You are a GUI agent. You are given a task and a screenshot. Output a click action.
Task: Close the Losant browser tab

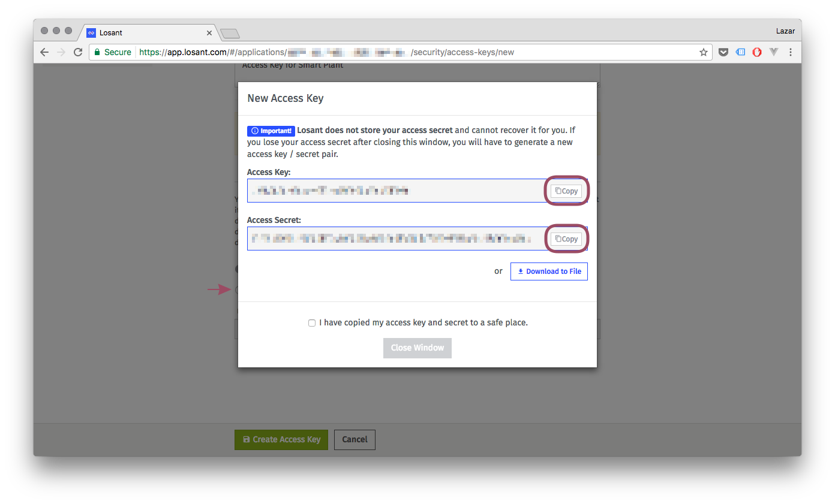(209, 33)
